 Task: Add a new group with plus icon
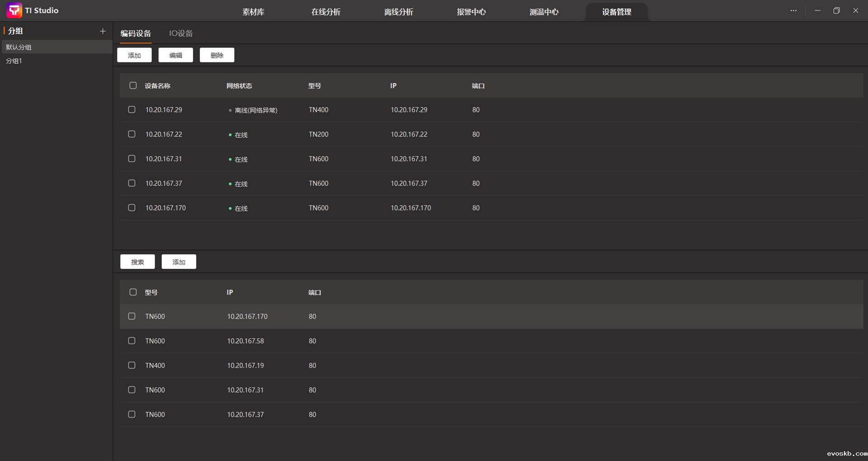click(x=103, y=31)
